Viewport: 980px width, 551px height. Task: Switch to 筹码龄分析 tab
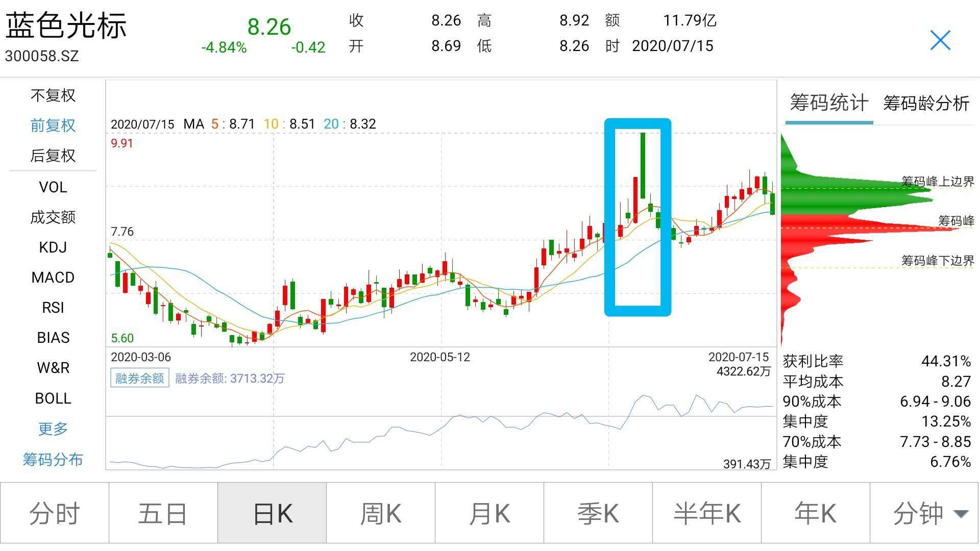point(926,103)
